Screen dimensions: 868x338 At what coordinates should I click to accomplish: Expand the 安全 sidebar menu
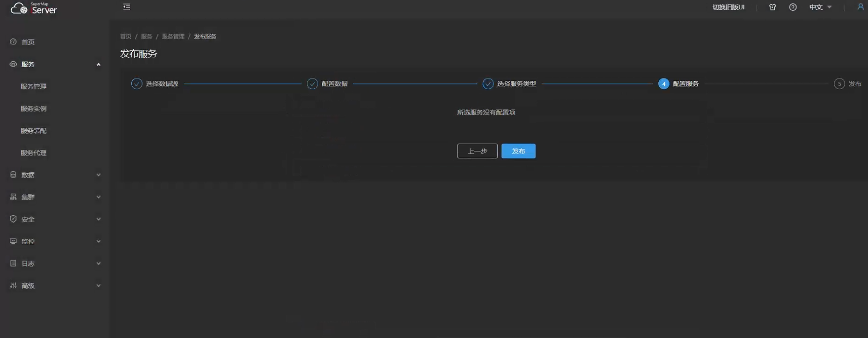pyautogui.click(x=54, y=220)
